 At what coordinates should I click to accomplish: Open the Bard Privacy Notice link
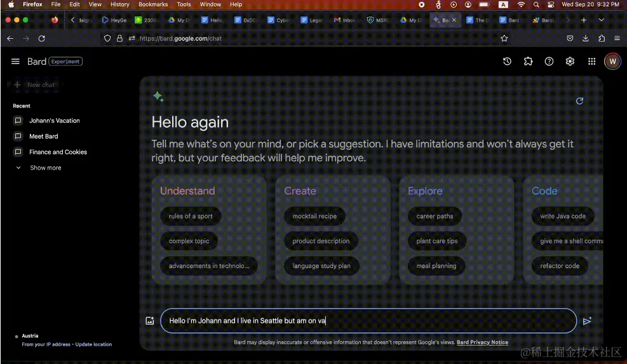tap(482, 342)
